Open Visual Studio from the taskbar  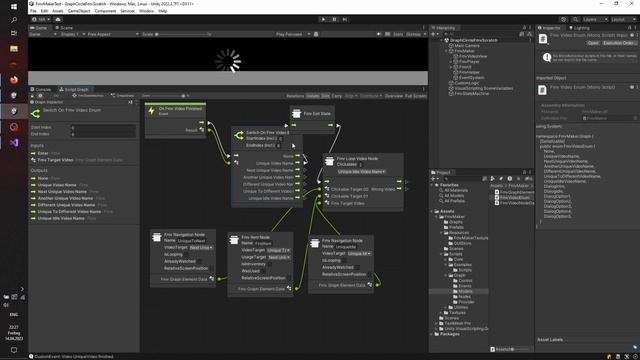click(x=14, y=143)
